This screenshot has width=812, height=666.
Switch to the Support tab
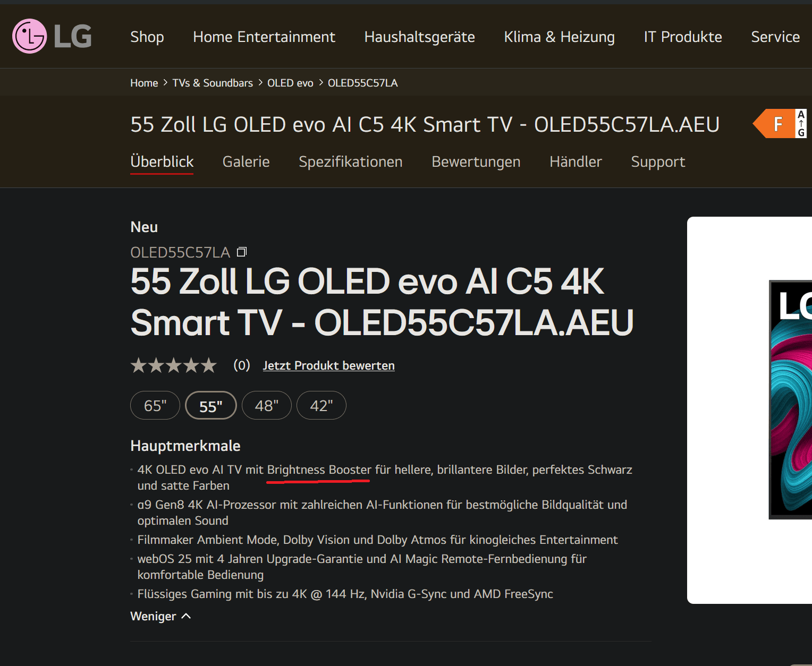pyautogui.click(x=658, y=161)
